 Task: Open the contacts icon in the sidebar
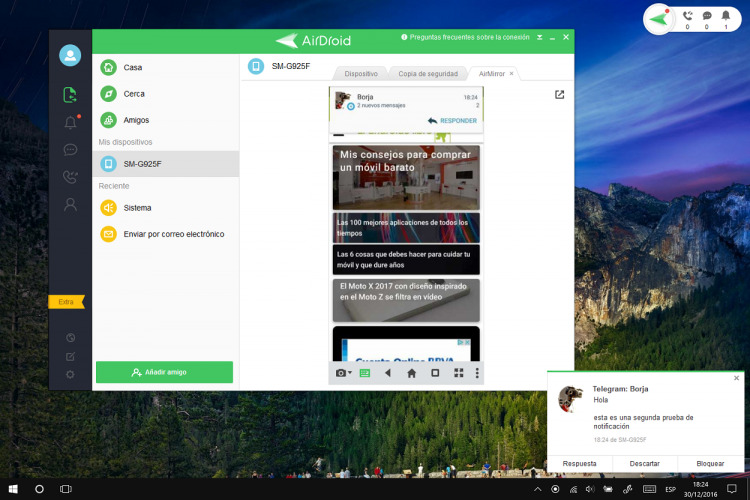(70, 204)
